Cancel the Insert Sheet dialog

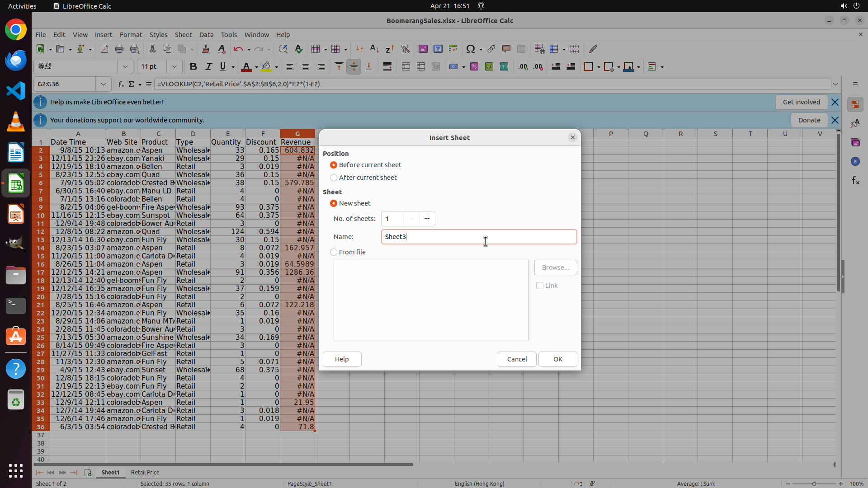[x=517, y=359]
